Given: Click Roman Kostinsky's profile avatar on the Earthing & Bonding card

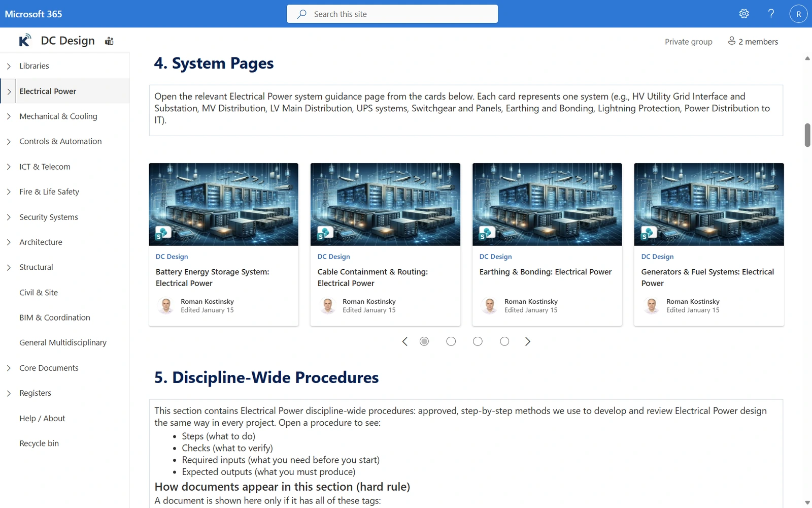Looking at the screenshot, I should click(x=489, y=305).
